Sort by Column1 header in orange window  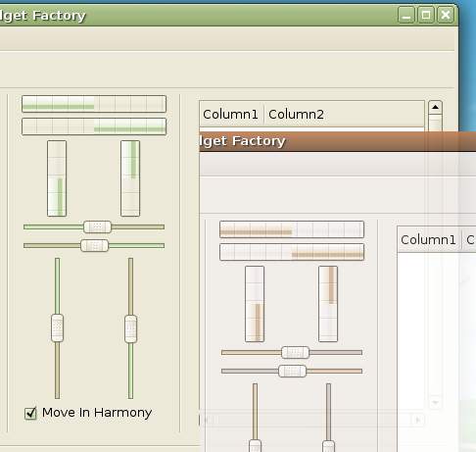(x=429, y=239)
